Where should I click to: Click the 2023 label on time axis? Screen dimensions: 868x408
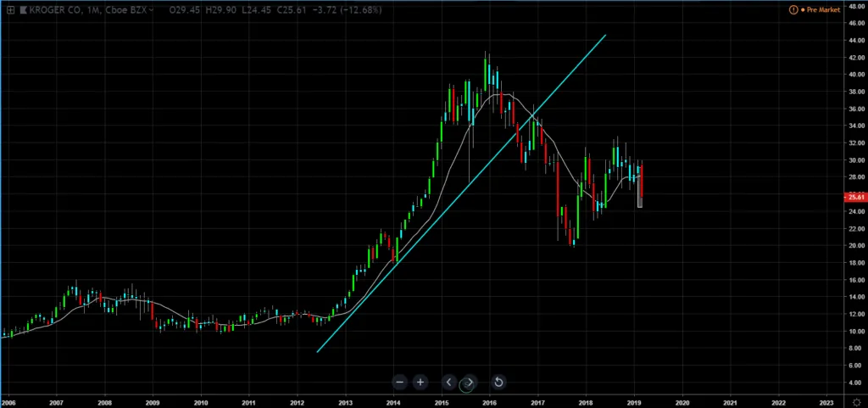(826, 403)
